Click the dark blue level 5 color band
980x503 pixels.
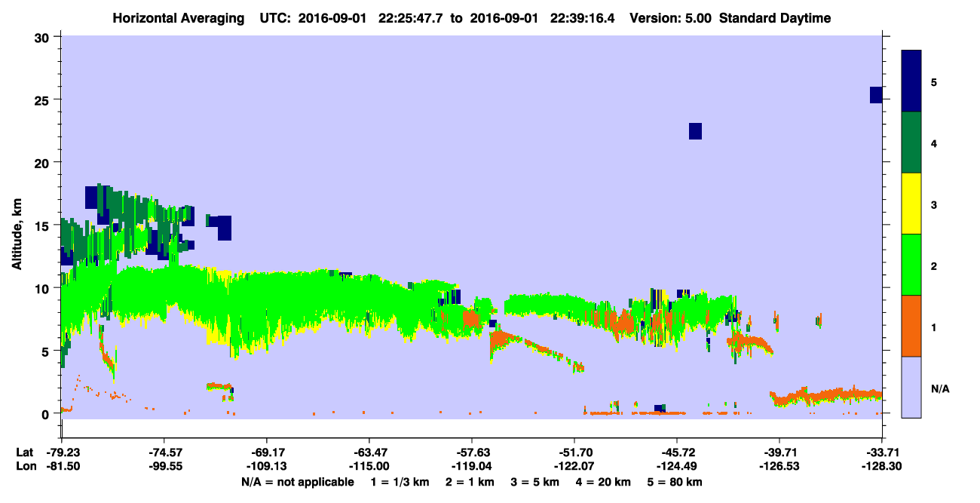[x=911, y=81]
